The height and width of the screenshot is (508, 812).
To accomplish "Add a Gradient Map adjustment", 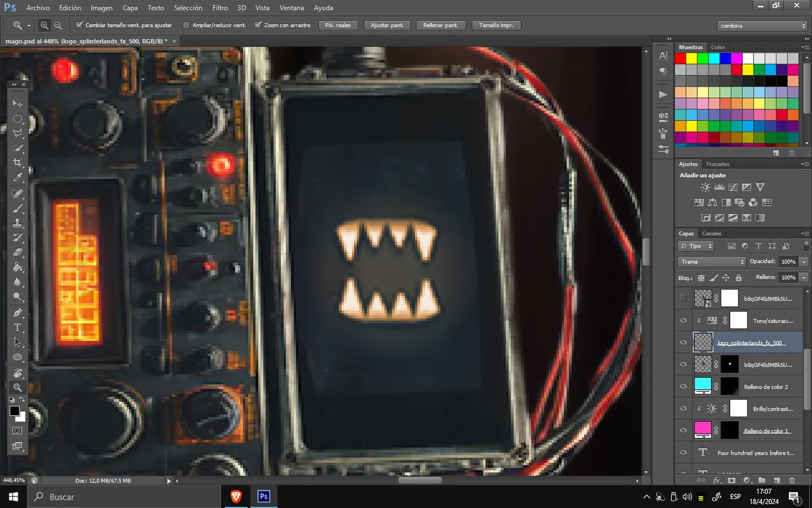I will (760, 218).
